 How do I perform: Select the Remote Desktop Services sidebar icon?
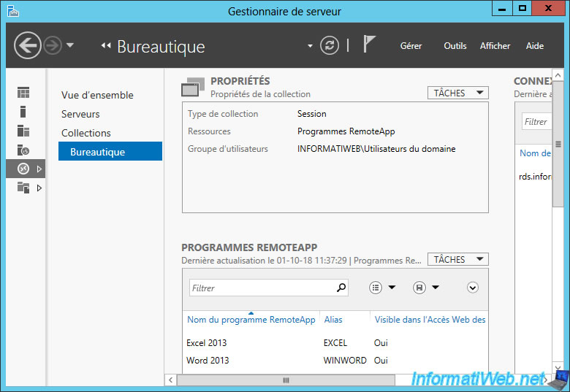pos(23,169)
